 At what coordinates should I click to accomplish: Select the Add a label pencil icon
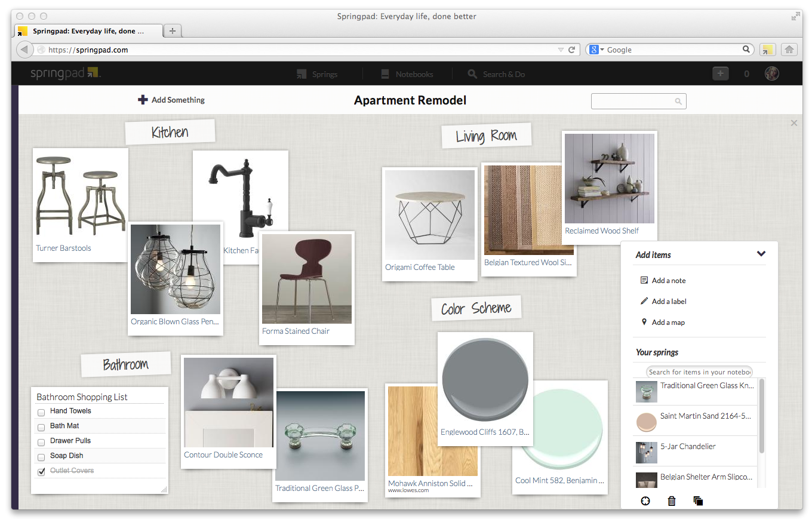(x=645, y=301)
